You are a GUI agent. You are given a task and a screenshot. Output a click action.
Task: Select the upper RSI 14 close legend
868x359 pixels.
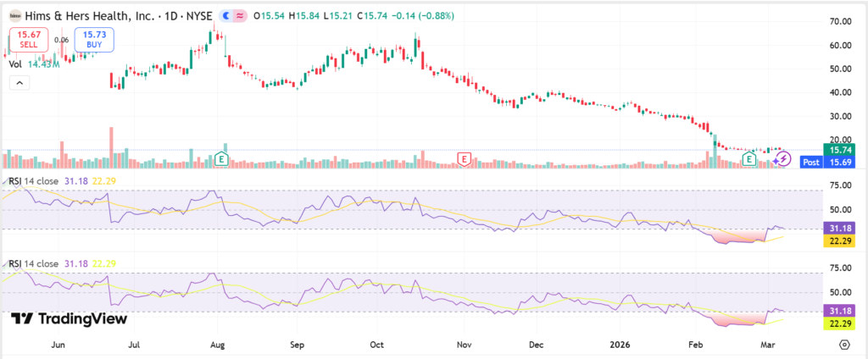(x=34, y=180)
